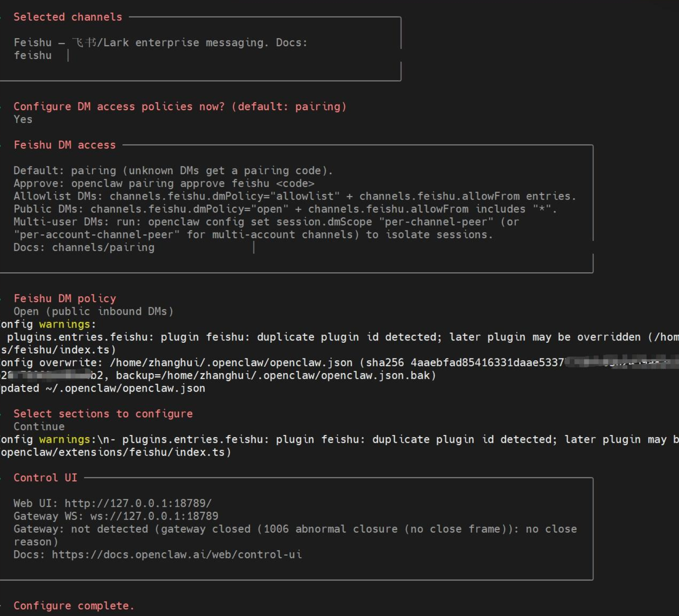The height and width of the screenshot is (616, 679).
Task: Click the 'Open (public inbound DMs)' line
Action: tap(93, 311)
